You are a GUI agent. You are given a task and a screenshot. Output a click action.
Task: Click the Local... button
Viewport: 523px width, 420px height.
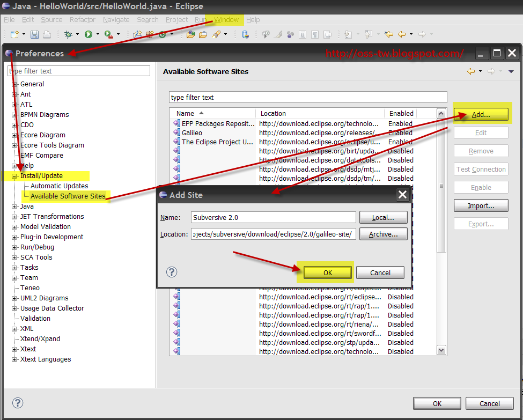(x=383, y=217)
